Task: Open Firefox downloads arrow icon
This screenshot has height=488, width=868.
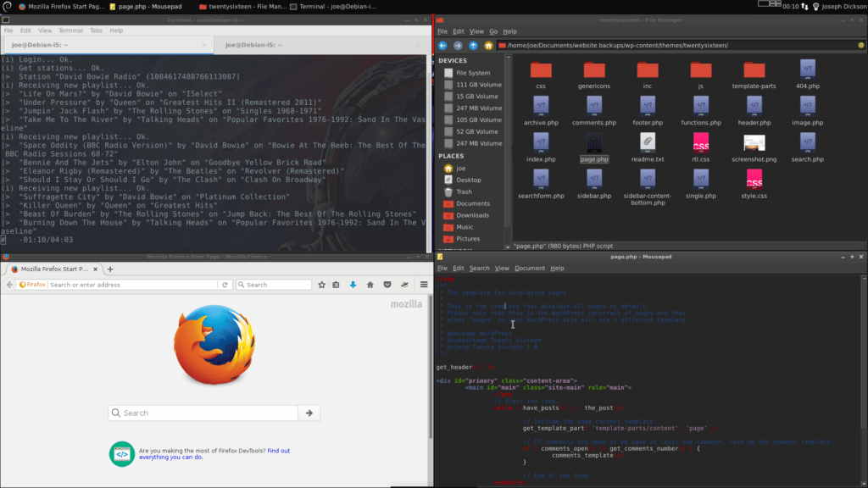Action: (353, 285)
